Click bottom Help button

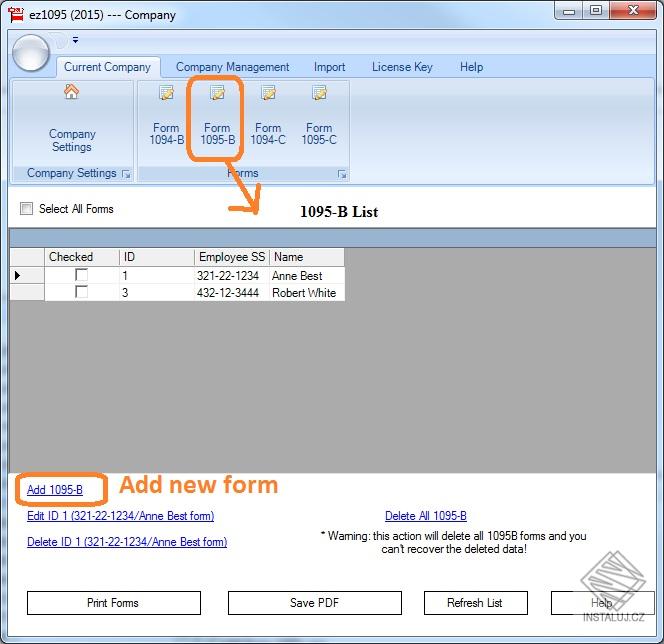[x=602, y=603]
